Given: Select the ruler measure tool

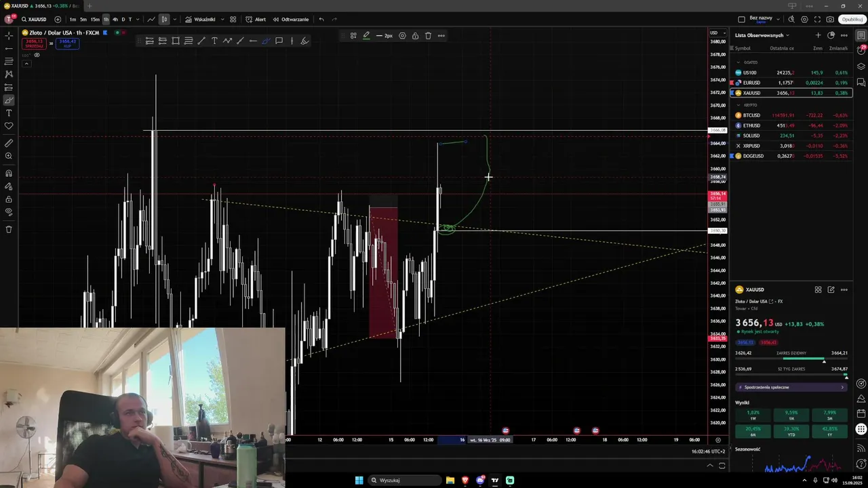Looking at the screenshot, I should click(x=9, y=143).
